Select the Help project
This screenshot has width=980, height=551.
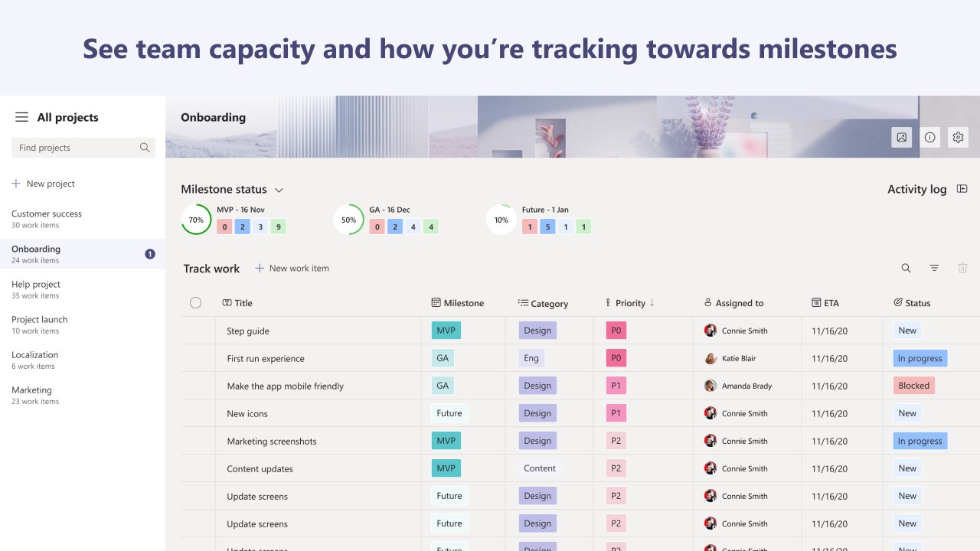click(83, 289)
